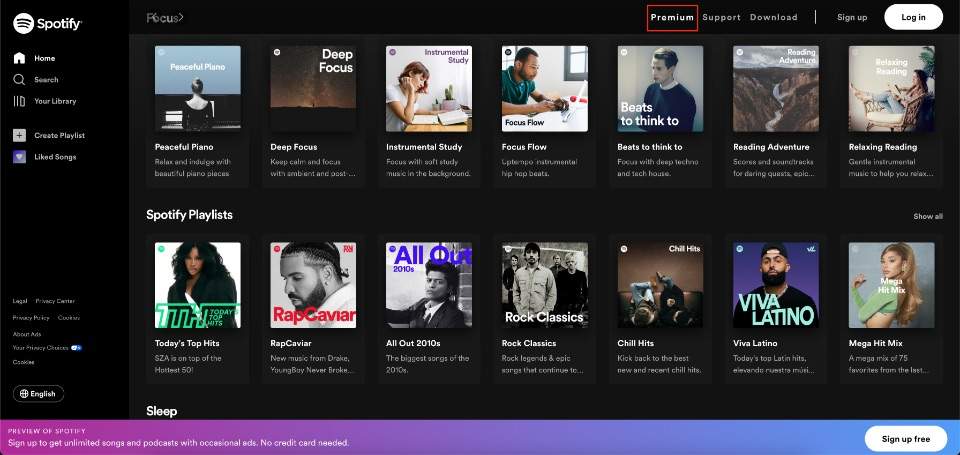Click the Chill Hits title text
Screen dimensions: 960x455
pos(636,343)
